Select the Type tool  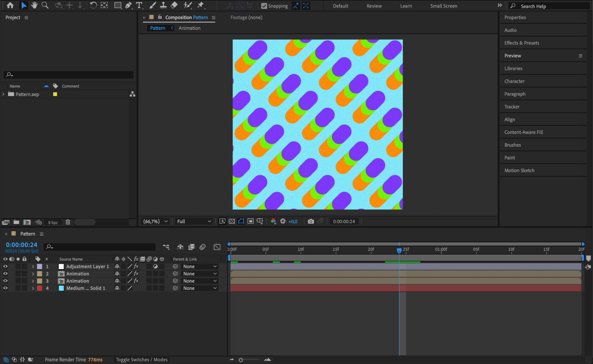pos(139,5)
